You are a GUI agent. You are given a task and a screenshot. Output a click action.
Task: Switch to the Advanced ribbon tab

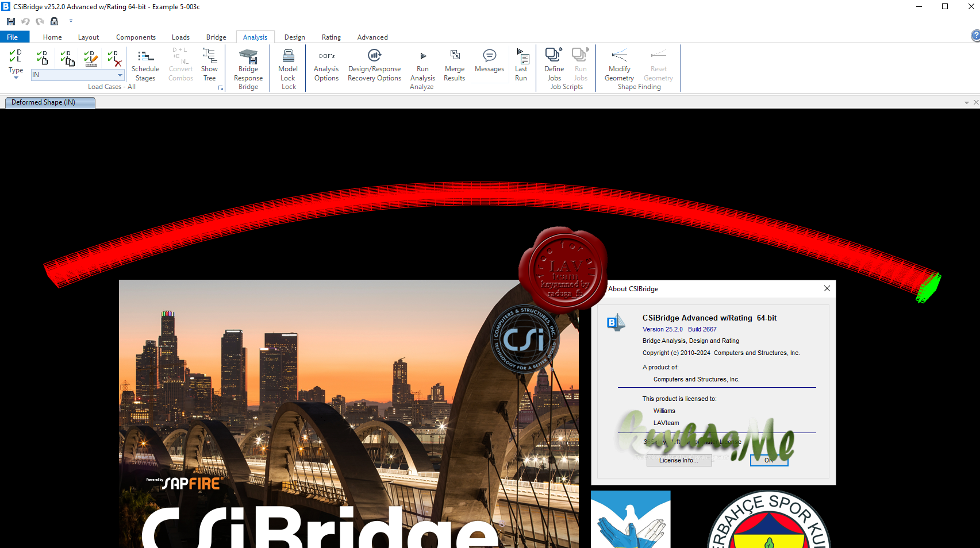(372, 37)
